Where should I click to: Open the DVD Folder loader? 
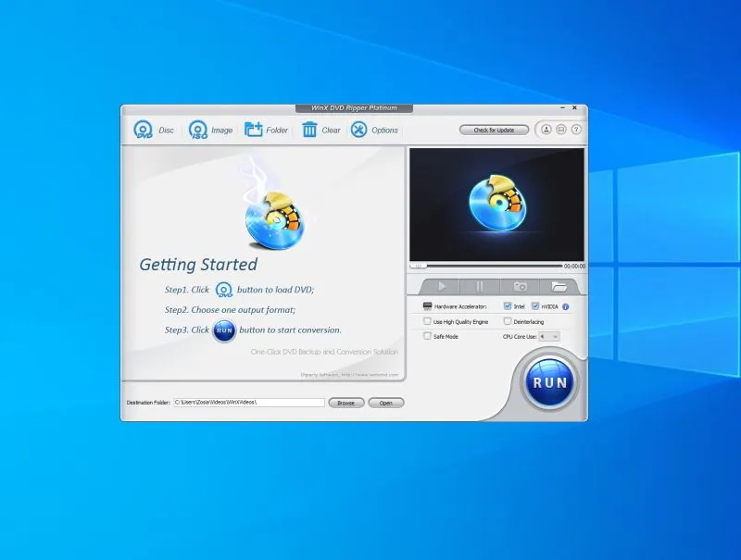[x=253, y=131]
